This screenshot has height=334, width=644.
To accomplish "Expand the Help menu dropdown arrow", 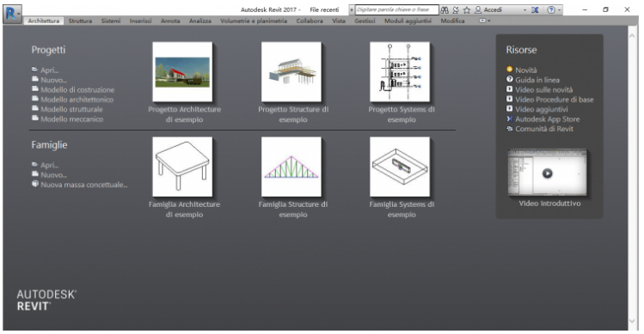I will [560, 10].
